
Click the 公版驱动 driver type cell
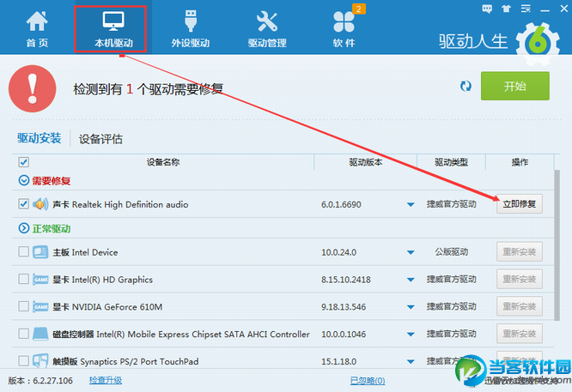tap(451, 251)
